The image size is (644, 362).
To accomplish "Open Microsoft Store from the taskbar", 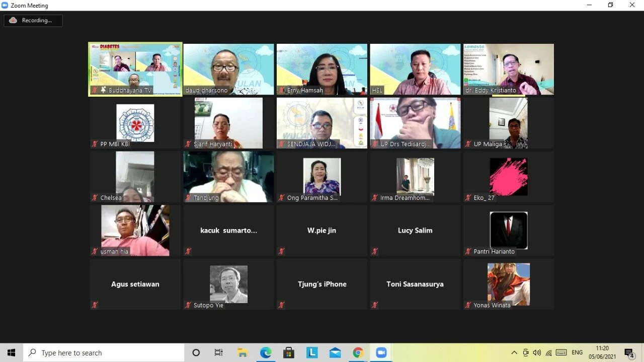I will click(289, 353).
